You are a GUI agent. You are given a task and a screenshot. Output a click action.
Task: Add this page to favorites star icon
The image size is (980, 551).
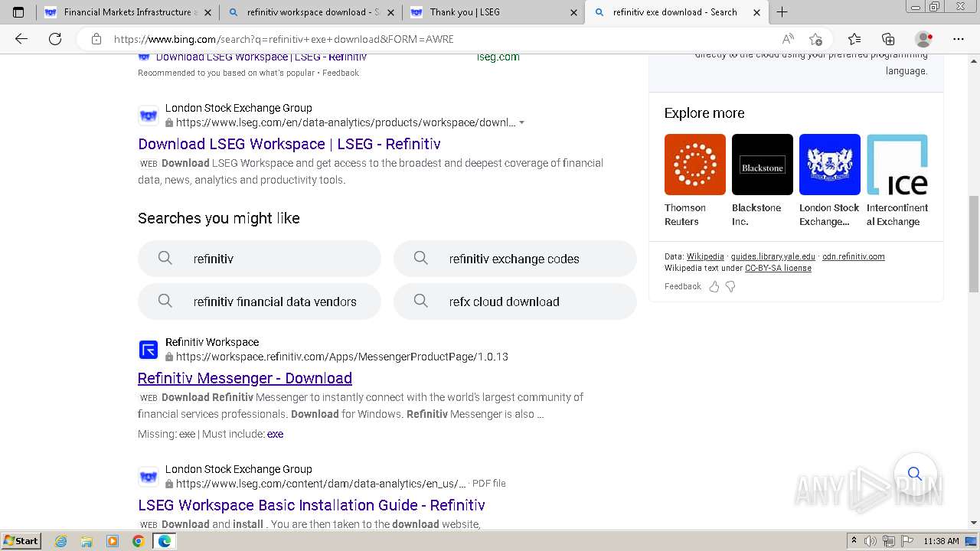[x=815, y=39]
